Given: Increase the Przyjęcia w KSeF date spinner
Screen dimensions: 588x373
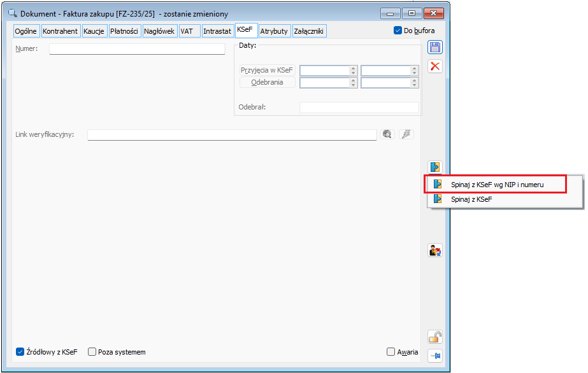Looking at the screenshot, I should click(x=353, y=68).
